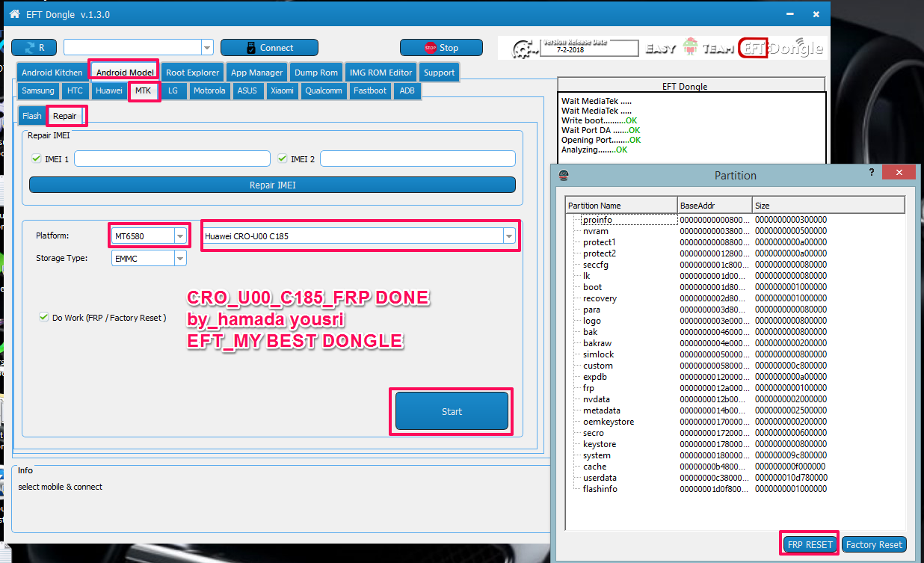Select the cache partition row
Screen dimensions: 924x563
pos(735,467)
